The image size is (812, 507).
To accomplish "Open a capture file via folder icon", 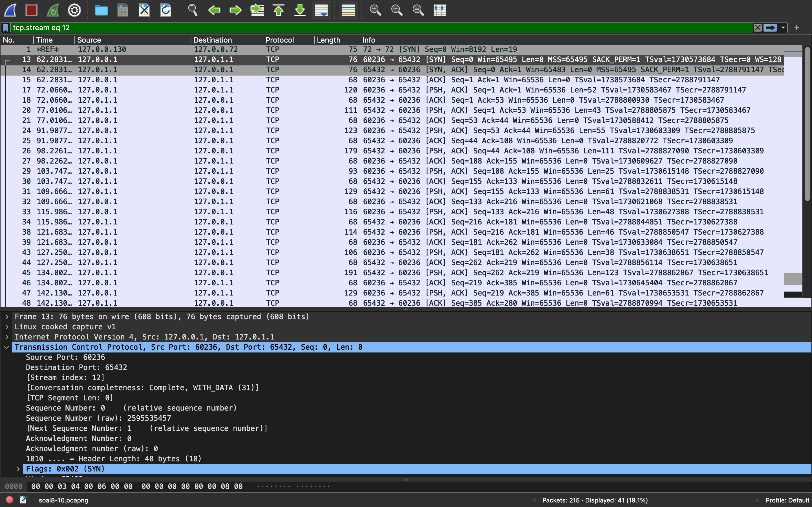I will coord(101,10).
